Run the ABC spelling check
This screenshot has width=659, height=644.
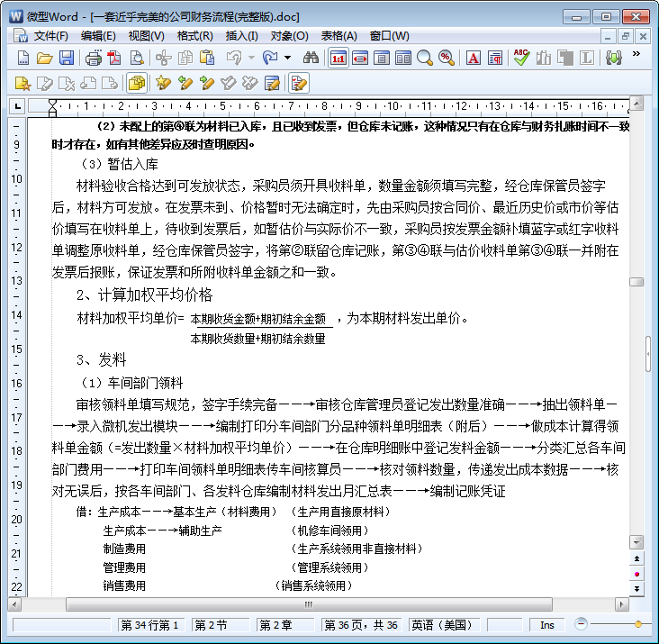click(x=521, y=58)
